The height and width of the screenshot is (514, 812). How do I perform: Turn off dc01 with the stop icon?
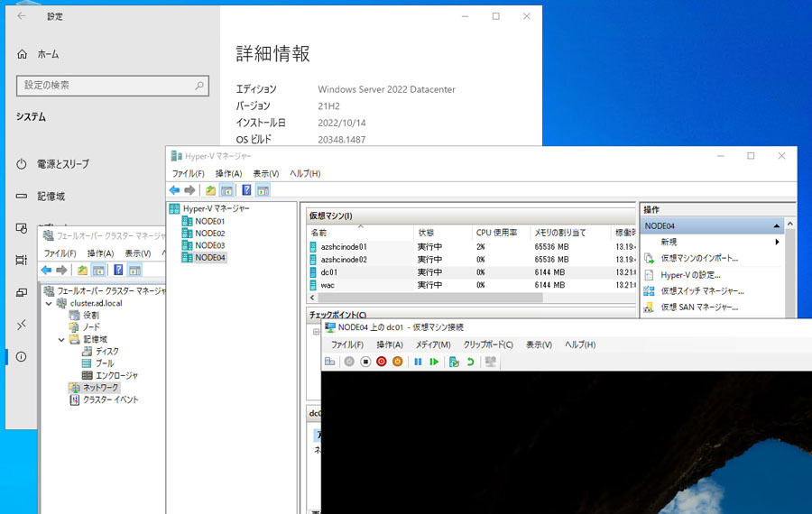[x=365, y=362]
